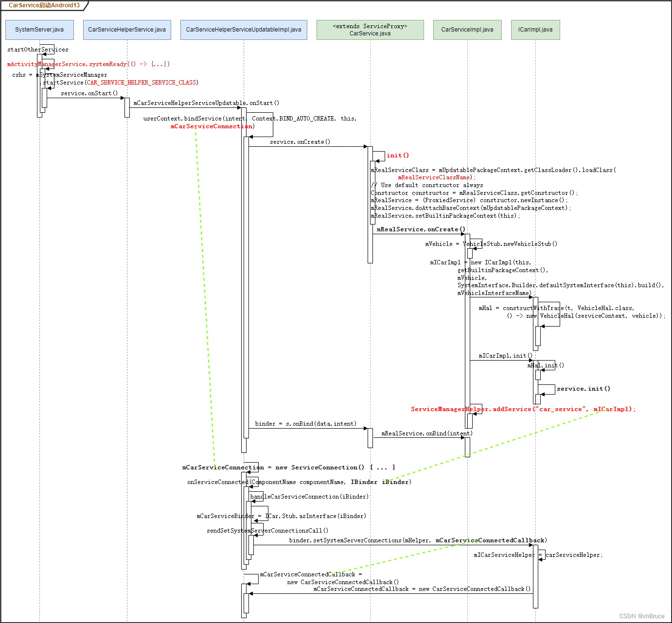Click the startOtherServices label
Image resolution: width=672 pixels, height=623 pixels.
[x=38, y=50]
